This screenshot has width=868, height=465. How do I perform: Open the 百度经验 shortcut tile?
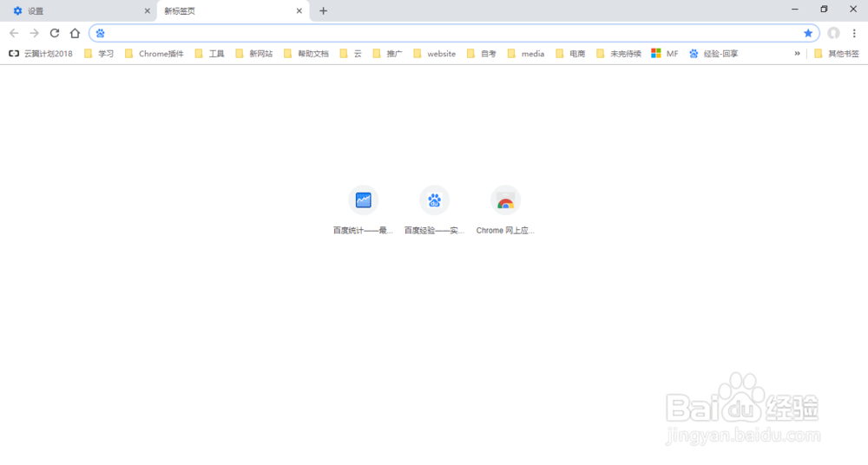point(435,210)
